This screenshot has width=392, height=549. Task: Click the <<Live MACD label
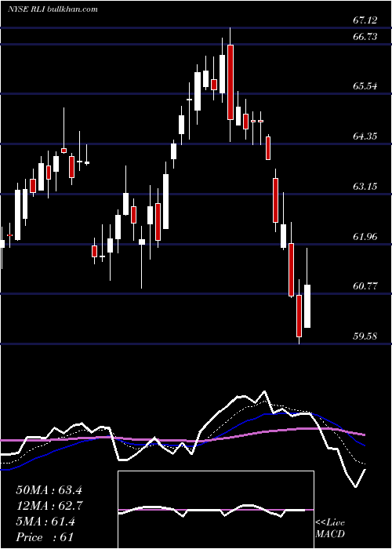click(x=330, y=528)
